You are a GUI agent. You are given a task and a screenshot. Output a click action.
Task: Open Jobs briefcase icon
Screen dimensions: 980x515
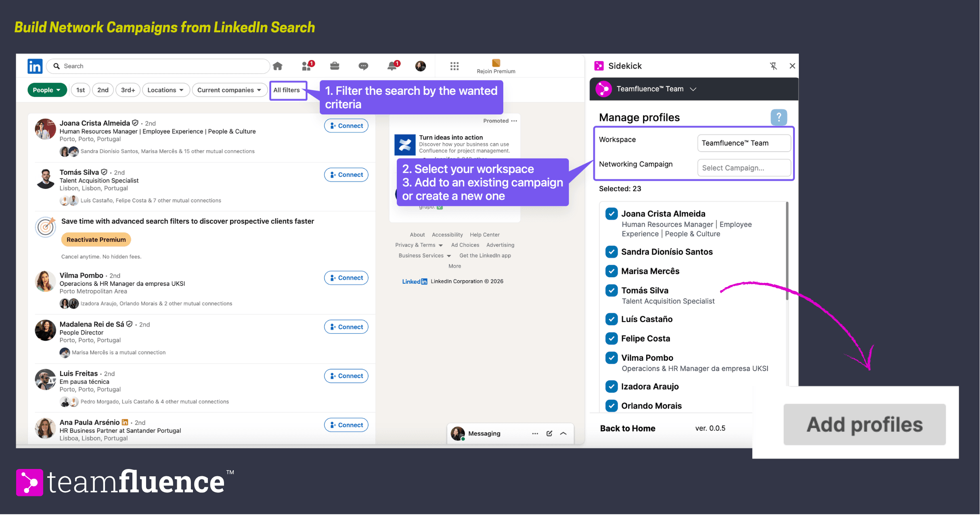335,66
